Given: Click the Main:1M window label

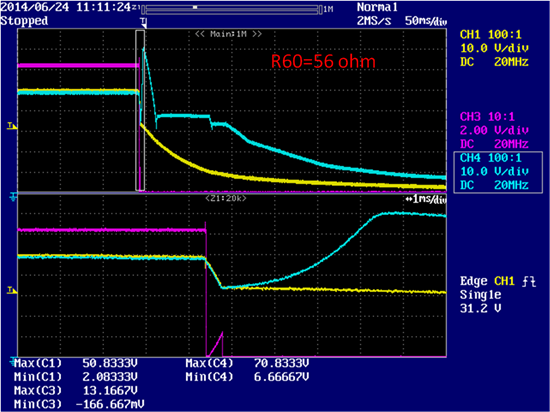Looking at the screenshot, I should tap(228, 34).
